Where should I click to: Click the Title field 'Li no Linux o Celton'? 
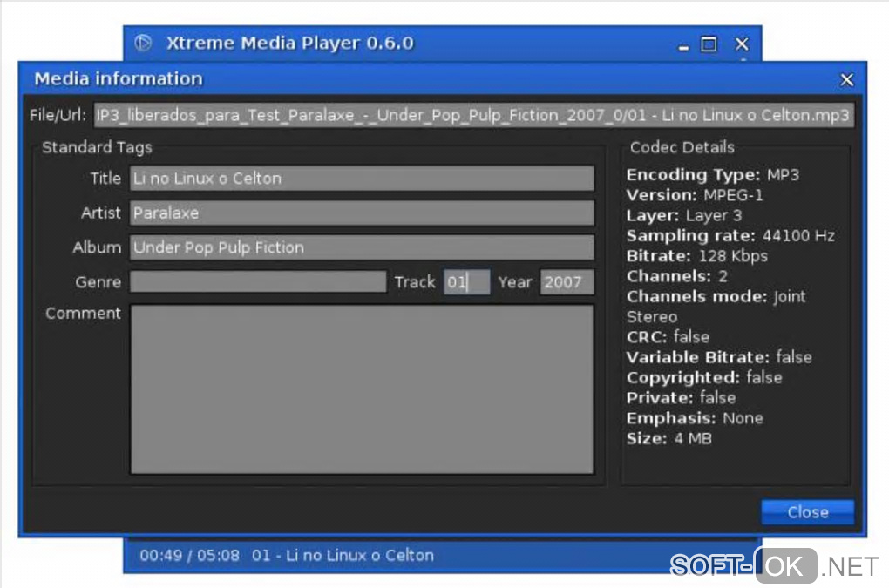[x=363, y=179]
